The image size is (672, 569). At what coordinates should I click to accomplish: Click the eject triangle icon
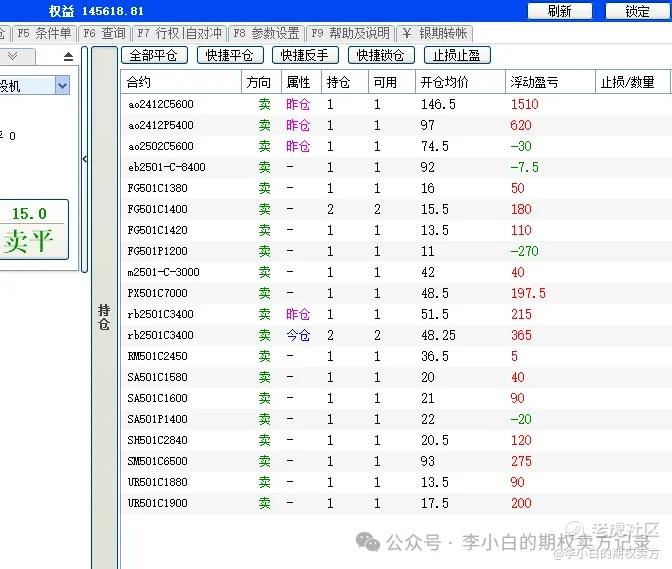(68, 56)
